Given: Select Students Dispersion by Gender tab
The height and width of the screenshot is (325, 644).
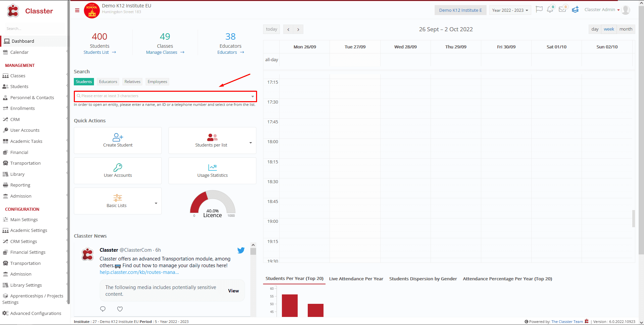Looking at the screenshot, I should tap(423, 279).
